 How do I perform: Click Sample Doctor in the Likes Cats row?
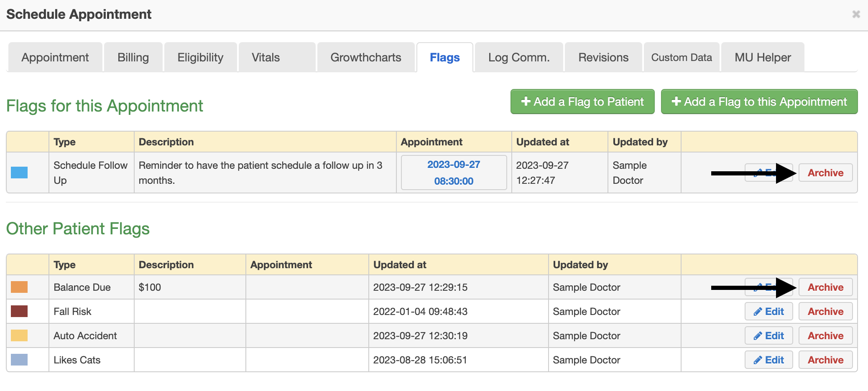(586, 360)
